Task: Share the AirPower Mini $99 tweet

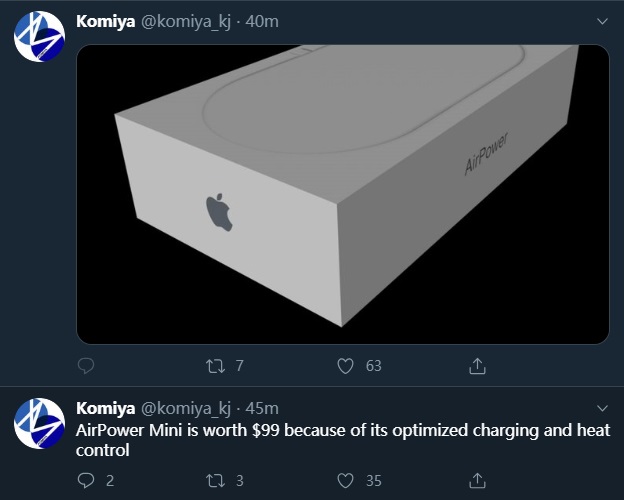Action: (478, 480)
